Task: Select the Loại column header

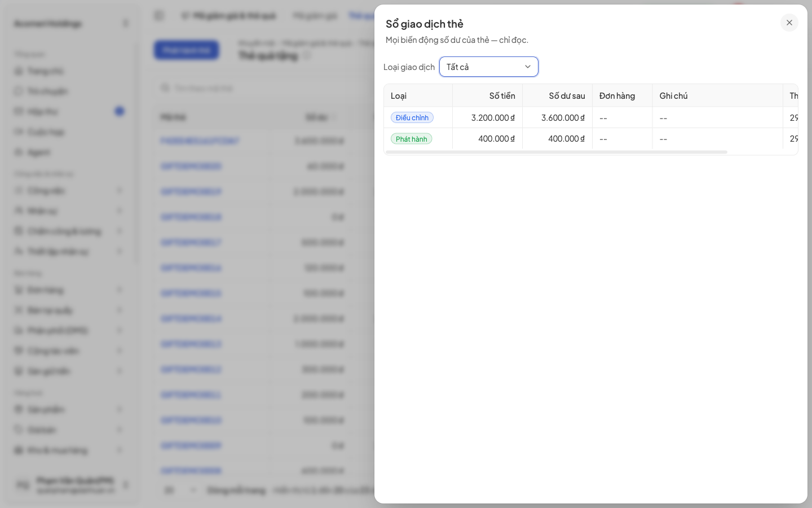Action: click(418, 96)
